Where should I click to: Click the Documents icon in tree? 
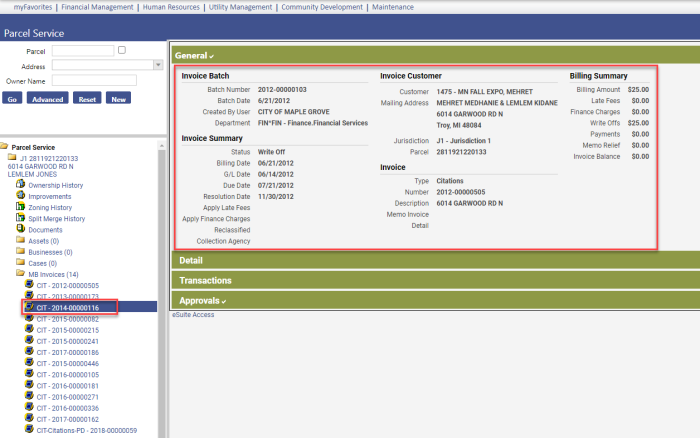[x=21, y=229]
